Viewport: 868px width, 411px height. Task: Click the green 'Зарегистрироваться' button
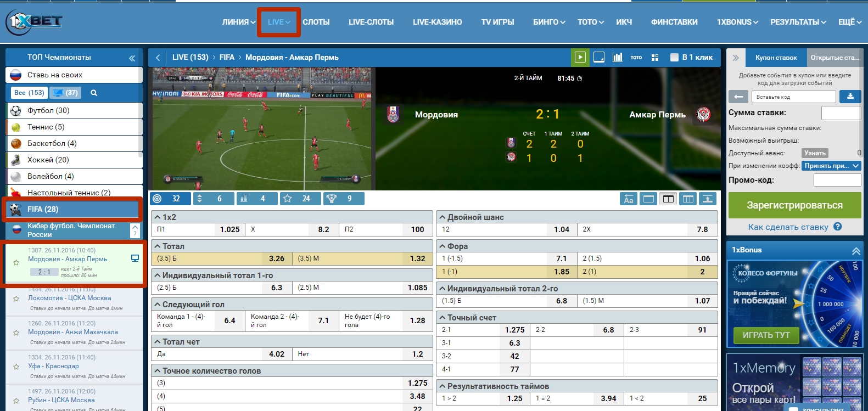point(794,205)
